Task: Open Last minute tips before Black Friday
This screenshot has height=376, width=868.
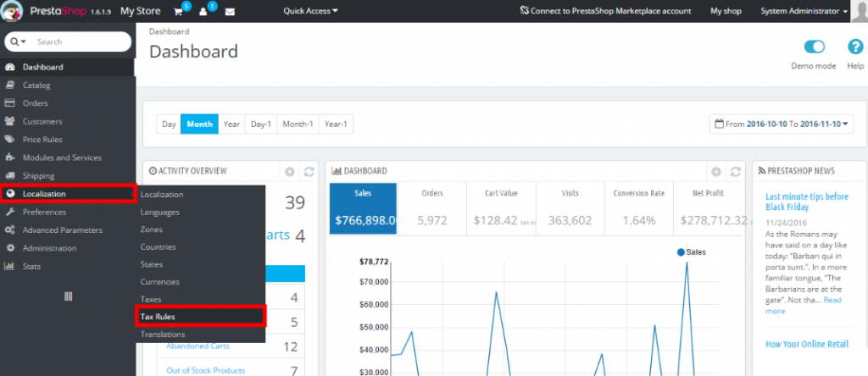Action: pyautogui.click(x=807, y=202)
